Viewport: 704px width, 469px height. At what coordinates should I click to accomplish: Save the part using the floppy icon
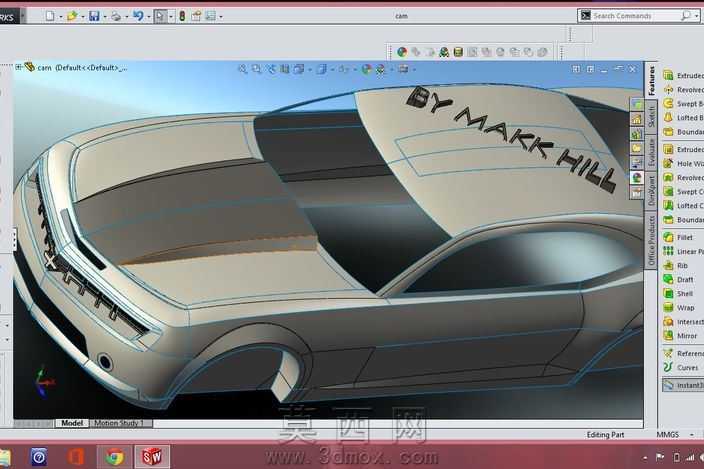(x=94, y=16)
